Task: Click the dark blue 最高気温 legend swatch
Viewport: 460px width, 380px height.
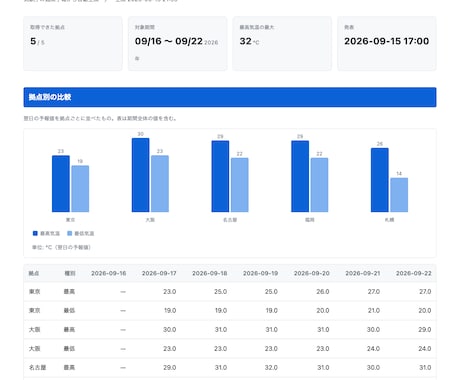Action: coord(35,233)
